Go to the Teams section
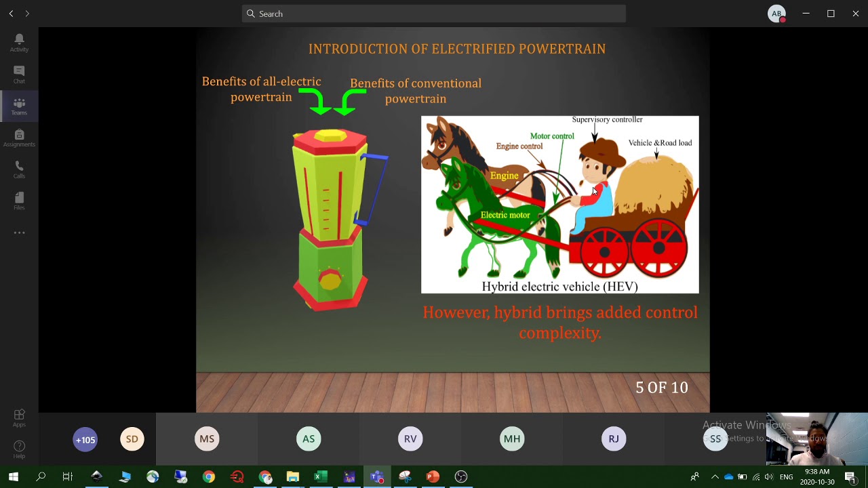 [19, 106]
